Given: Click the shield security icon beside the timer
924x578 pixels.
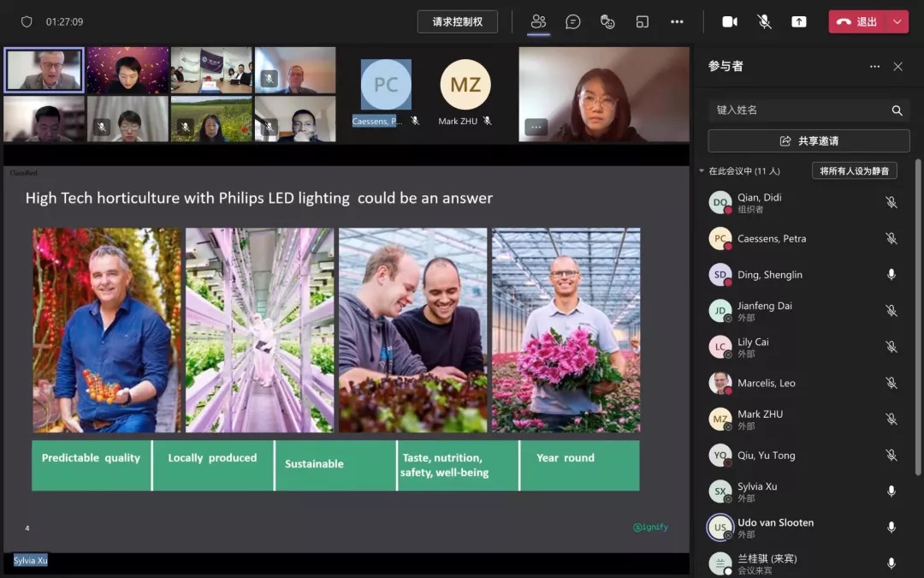Looking at the screenshot, I should click(x=27, y=21).
